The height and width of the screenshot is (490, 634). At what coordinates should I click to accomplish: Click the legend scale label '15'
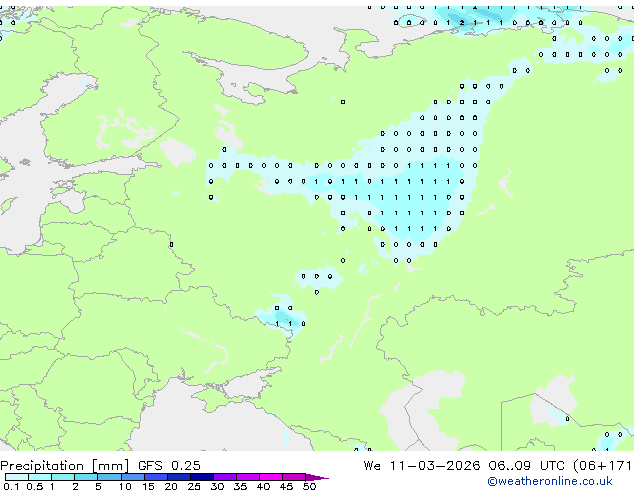(148, 486)
